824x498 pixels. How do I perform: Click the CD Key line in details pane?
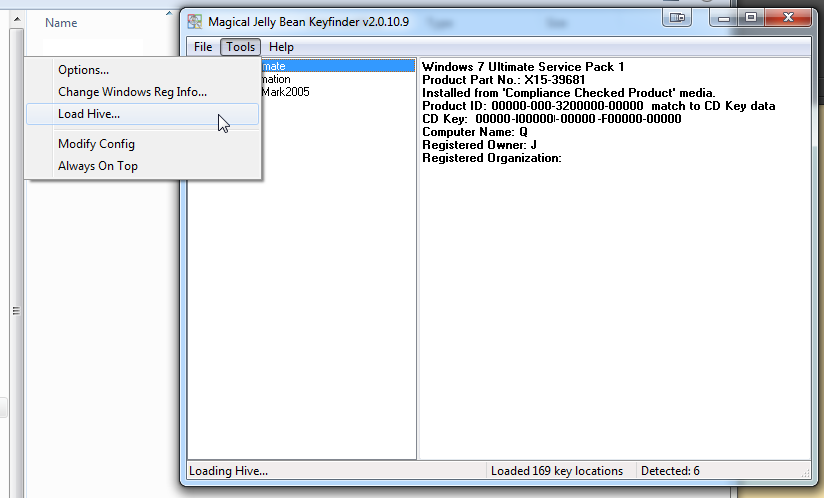click(x=552, y=119)
